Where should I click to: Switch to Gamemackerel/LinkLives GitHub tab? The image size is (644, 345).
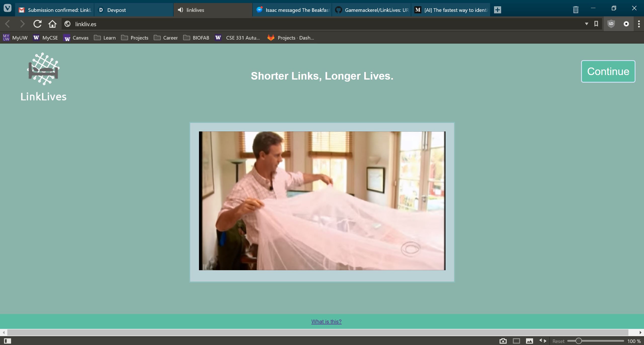click(371, 10)
